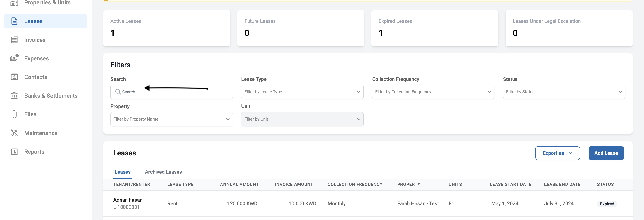Click the Reports chart icon
644x220 pixels.
pos(14,152)
